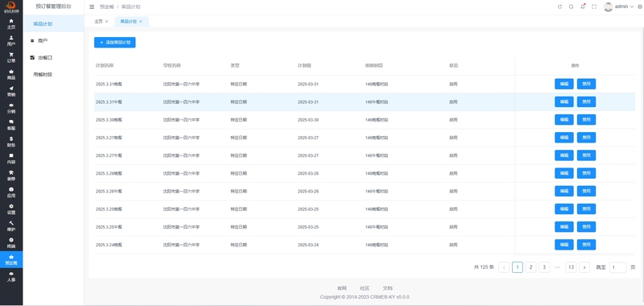Select the 菜品计划 tab

[128, 22]
